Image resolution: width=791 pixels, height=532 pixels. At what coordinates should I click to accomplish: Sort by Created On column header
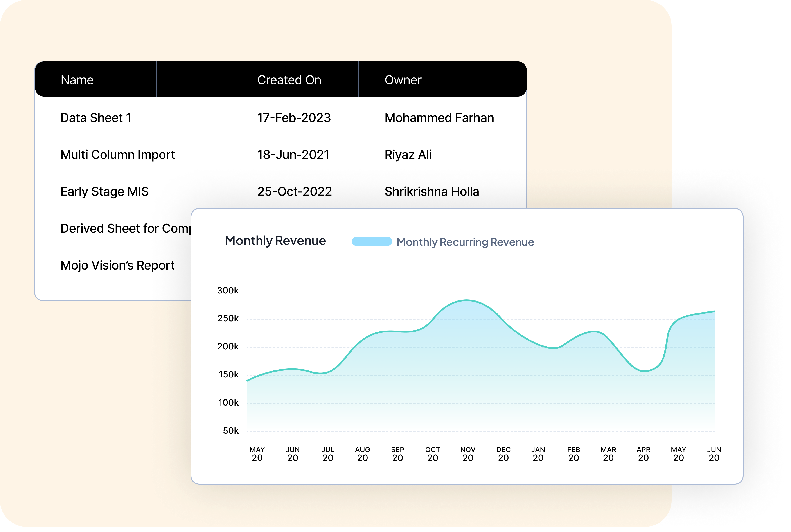point(289,80)
